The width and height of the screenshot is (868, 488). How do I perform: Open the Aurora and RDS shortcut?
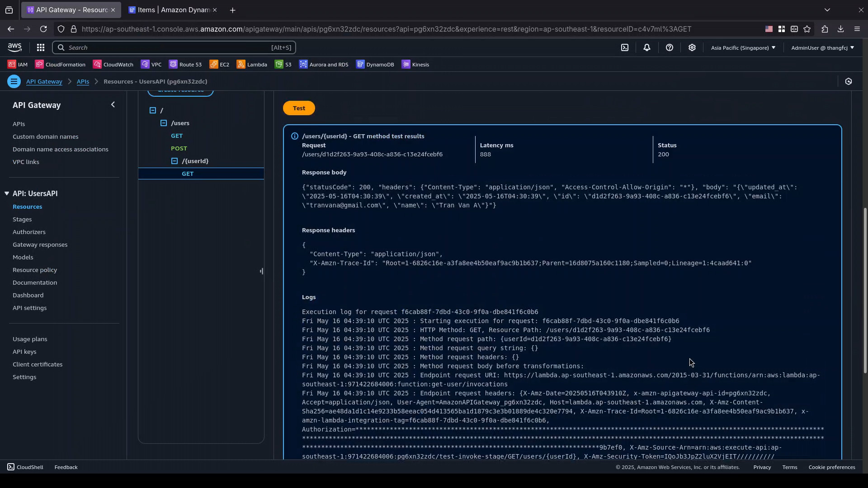(324, 65)
